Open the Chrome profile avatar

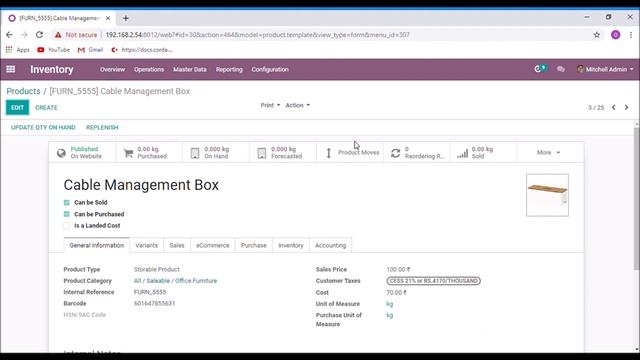tap(616, 35)
